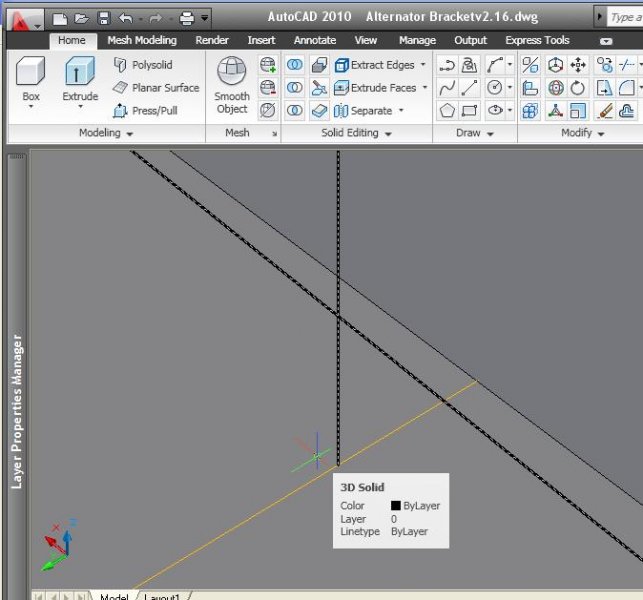
Task: Expand the Extrude tool flyout arrow
Action: pyautogui.click(x=80, y=106)
